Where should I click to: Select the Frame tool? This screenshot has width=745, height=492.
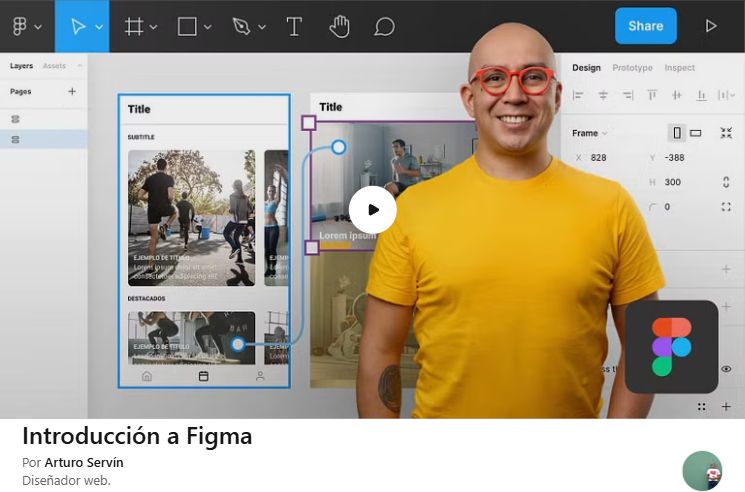134,27
